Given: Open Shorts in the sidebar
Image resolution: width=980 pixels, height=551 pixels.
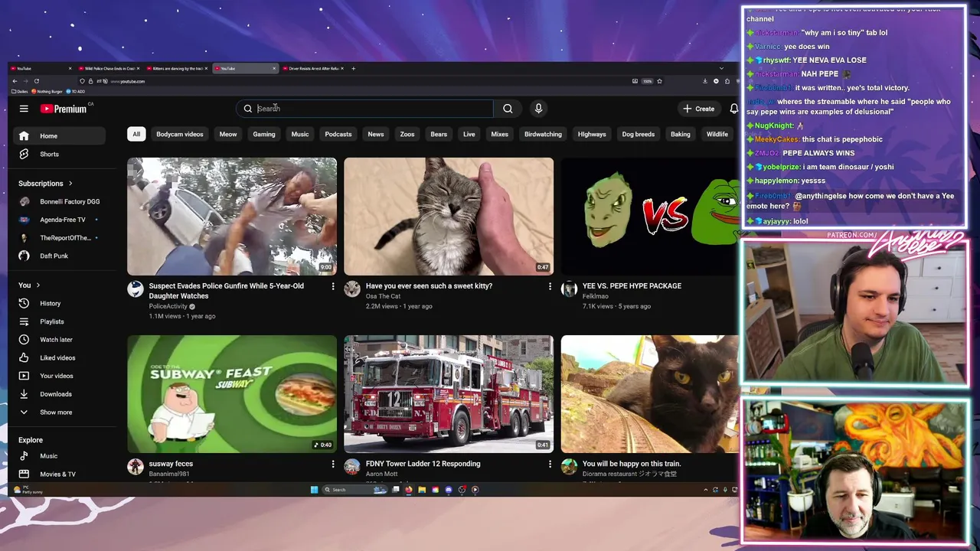Looking at the screenshot, I should pyautogui.click(x=59, y=154).
